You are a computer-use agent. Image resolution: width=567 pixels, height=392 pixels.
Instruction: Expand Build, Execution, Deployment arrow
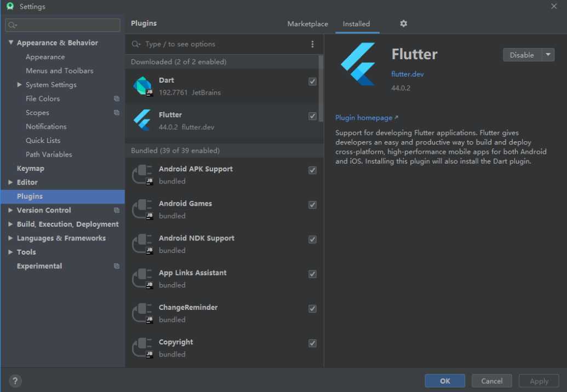(10, 224)
